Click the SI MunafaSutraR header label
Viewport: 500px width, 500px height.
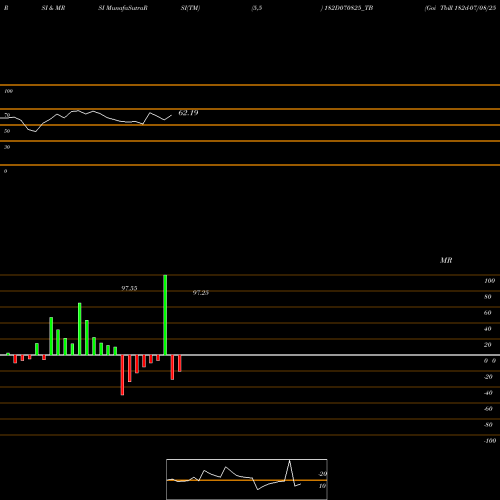click(123, 8)
